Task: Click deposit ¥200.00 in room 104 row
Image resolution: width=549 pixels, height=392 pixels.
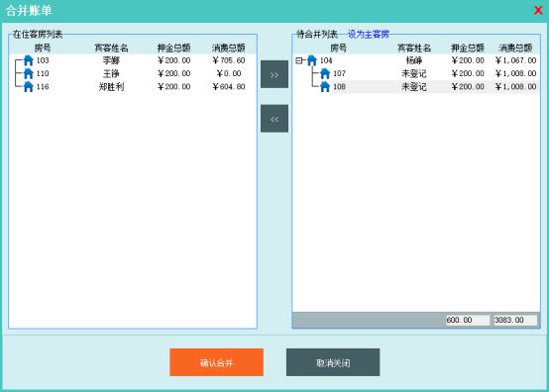Action: (x=468, y=60)
